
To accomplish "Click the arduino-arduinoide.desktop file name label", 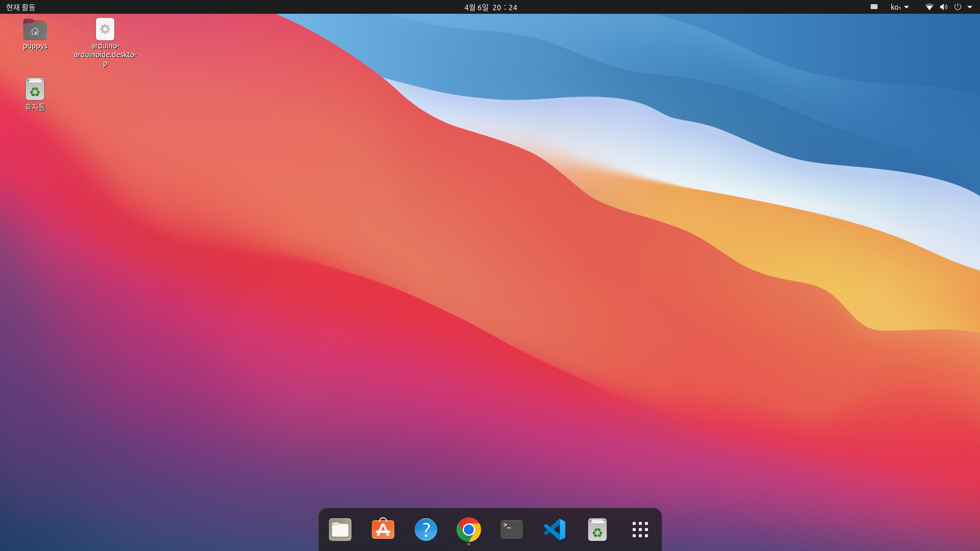I will 105,54.
